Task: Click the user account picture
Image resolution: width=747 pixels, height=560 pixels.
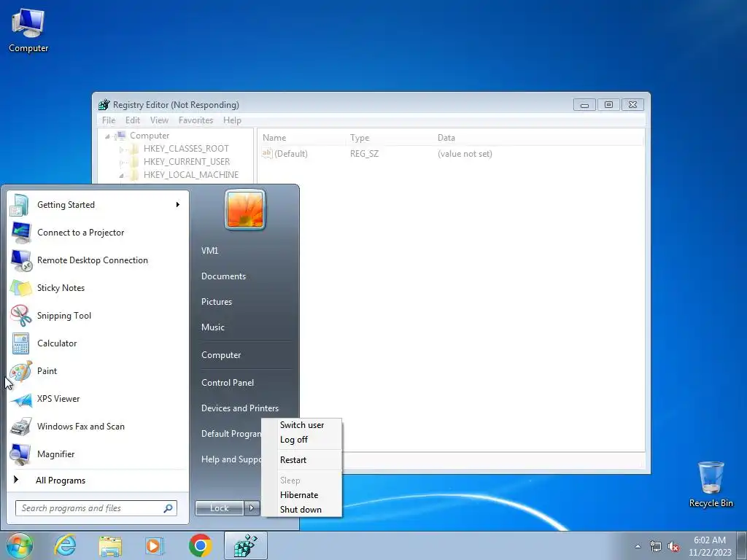Action: pos(245,209)
